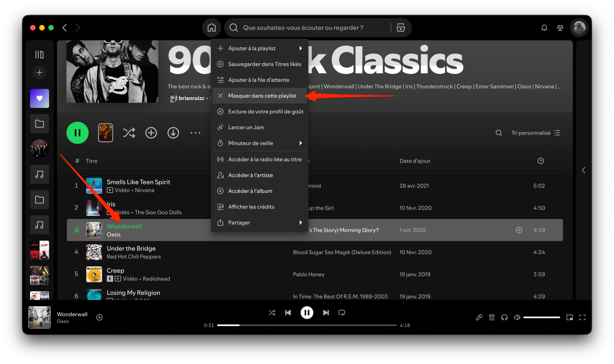Skip to the previous track
Screen dimensions: 614x364
click(288, 313)
